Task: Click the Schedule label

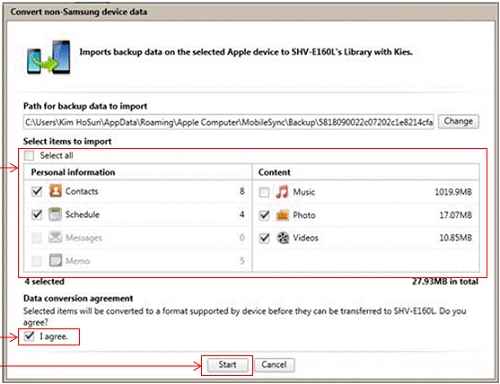Action: click(x=82, y=214)
